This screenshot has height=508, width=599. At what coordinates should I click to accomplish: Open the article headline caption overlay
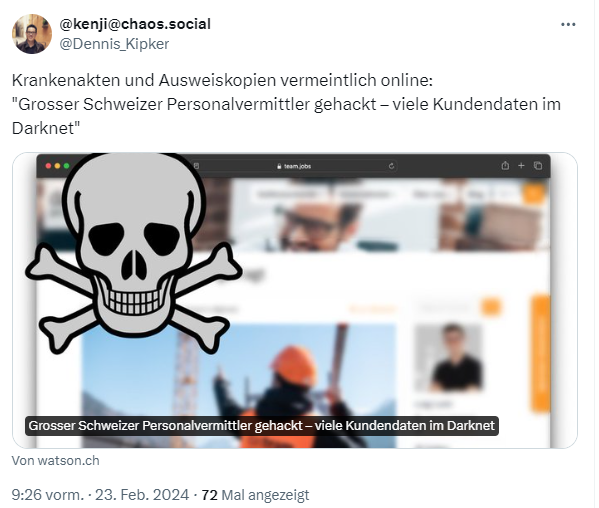click(262, 425)
